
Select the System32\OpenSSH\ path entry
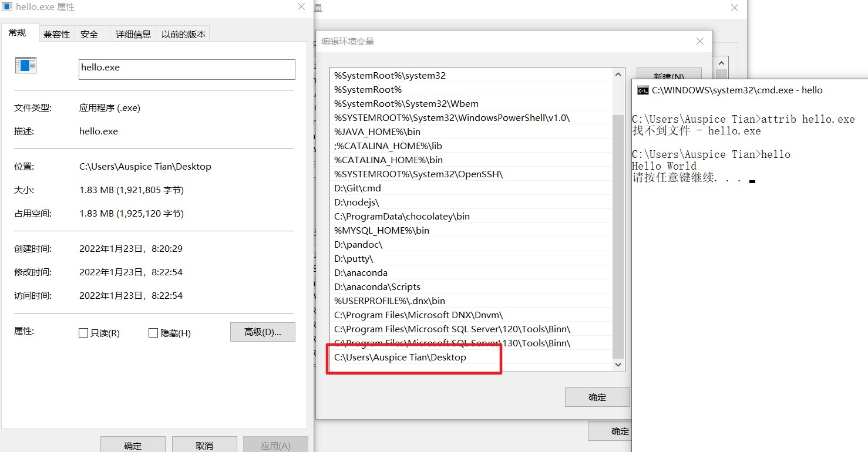pos(470,174)
